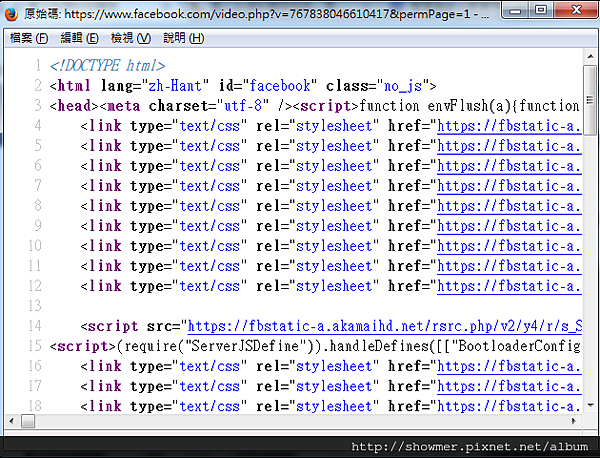Open the fbstatic-a stylesheet link on line 17
This screenshot has height=458, width=600.
pos(509,386)
